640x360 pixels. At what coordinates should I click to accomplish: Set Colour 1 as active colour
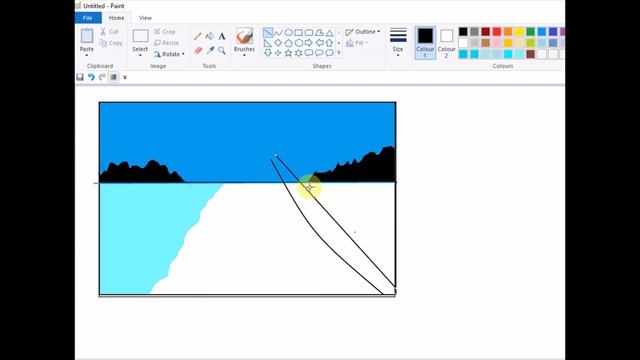coord(425,43)
